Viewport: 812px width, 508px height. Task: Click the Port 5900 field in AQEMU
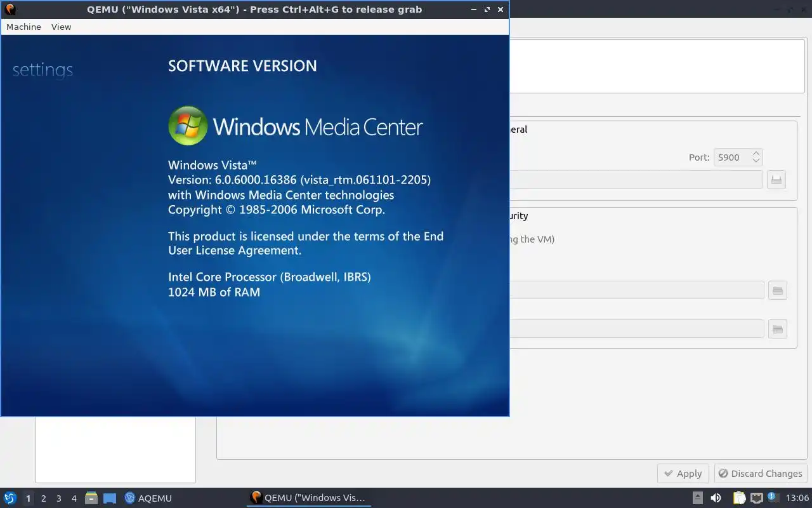731,157
